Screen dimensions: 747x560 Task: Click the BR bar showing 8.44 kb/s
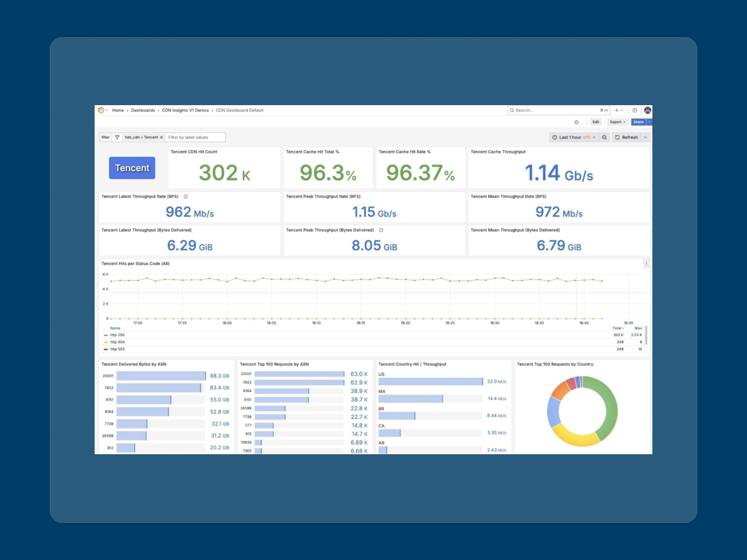click(397, 416)
